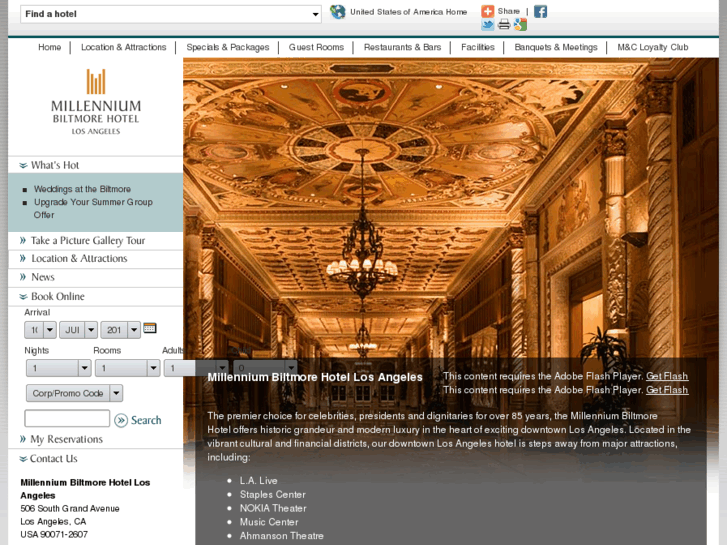Open the arrival month dropdown
The image size is (727, 545).
78,330
